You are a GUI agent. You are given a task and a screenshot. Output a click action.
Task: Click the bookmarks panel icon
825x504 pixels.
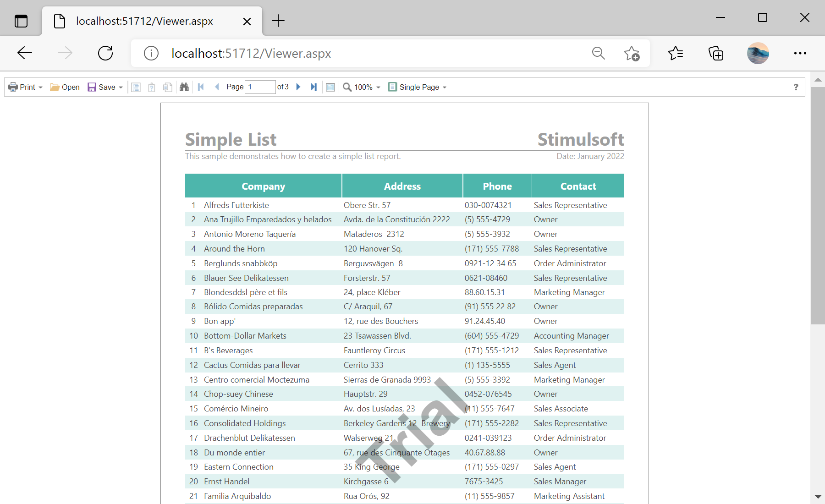136,87
